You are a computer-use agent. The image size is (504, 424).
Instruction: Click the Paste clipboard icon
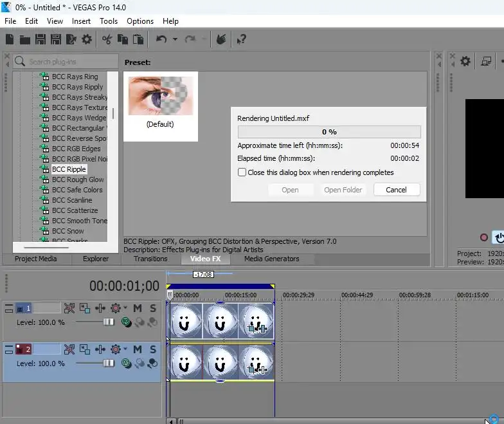click(x=138, y=40)
